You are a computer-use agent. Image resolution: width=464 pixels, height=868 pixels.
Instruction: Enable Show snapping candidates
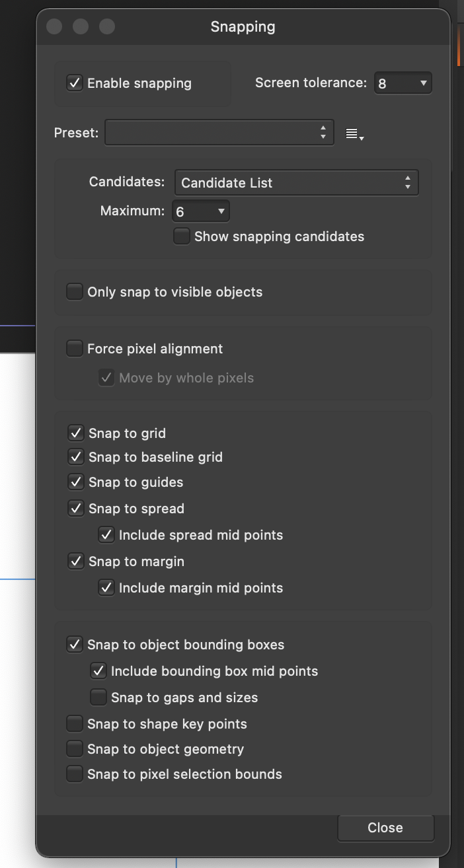coord(181,236)
